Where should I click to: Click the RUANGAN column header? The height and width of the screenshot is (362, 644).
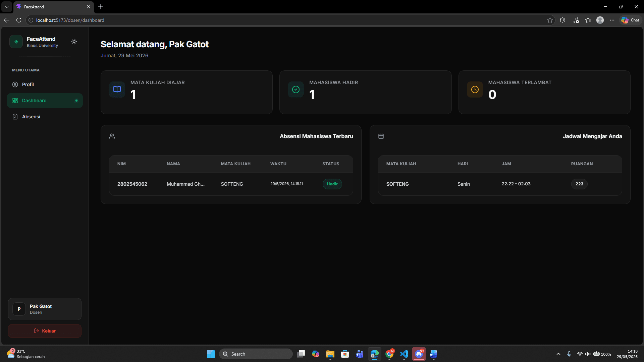pos(582,164)
